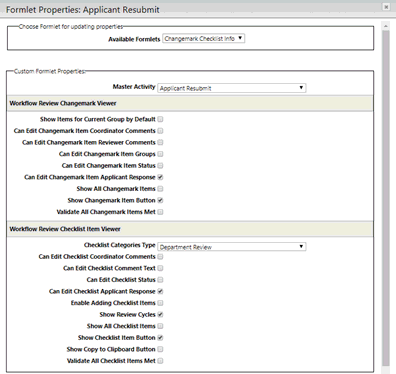The width and height of the screenshot is (396, 374).
Task: Enable Show Items for Current Group by Default
Action: [160, 119]
